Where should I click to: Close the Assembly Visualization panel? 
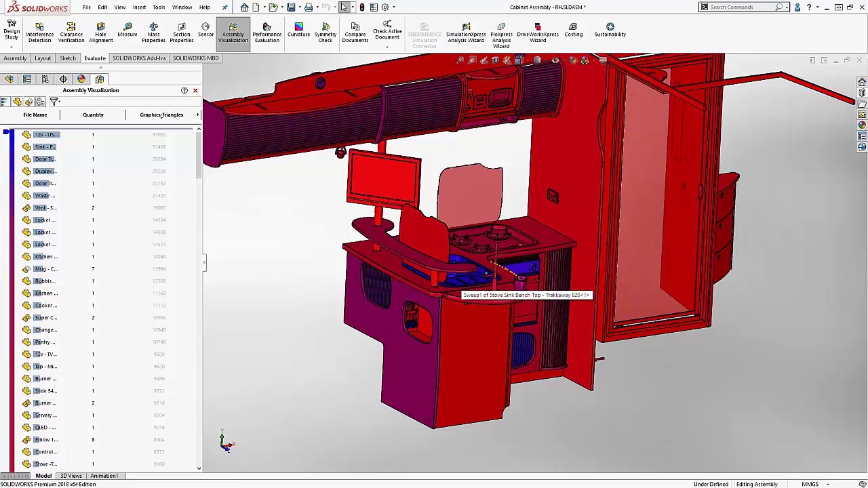[x=195, y=90]
